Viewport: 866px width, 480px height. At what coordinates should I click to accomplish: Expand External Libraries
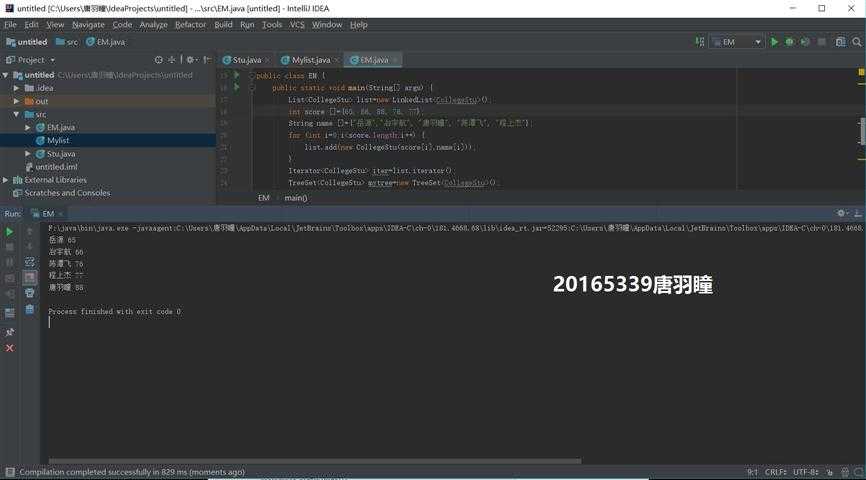coord(6,180)
